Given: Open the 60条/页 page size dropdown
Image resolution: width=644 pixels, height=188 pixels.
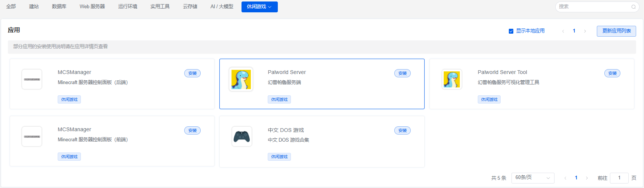Looking at the screenshot, I should coord(533,178).
